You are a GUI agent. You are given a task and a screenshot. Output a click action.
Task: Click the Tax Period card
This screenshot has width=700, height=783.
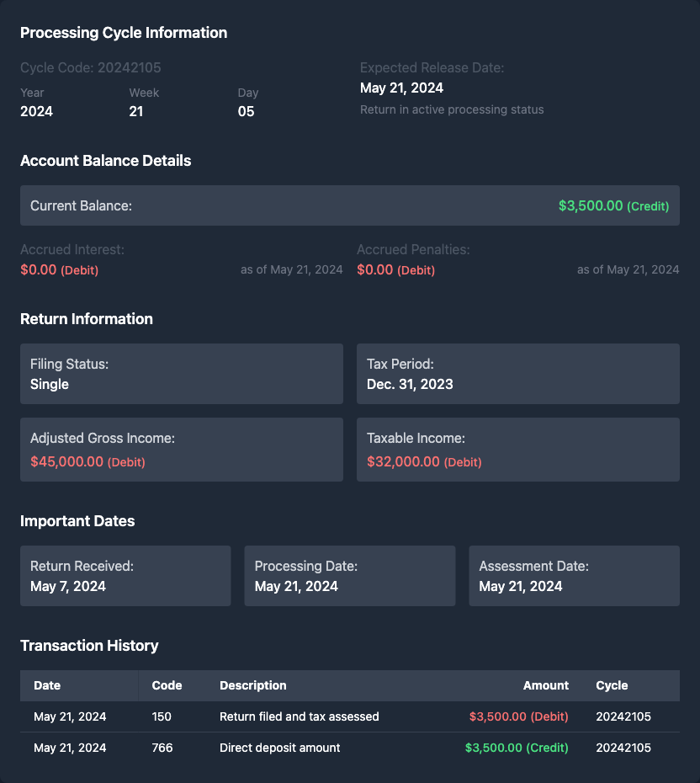click(x=517, y=374)
